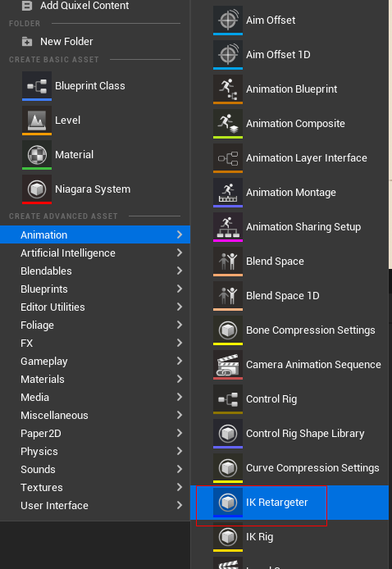The width and height of the screenshot is (392, 569).
Task: Create a Blueprint Class via its label
Action: [90, 86]
